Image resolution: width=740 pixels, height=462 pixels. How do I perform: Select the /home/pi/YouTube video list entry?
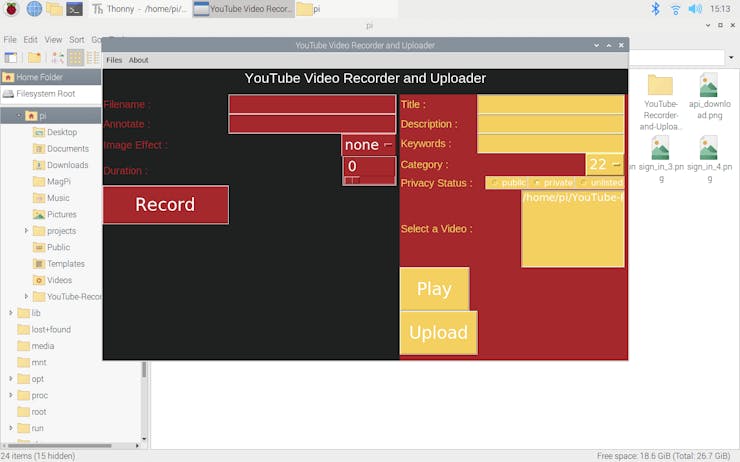pyautogui.click(x=573, y=197)
